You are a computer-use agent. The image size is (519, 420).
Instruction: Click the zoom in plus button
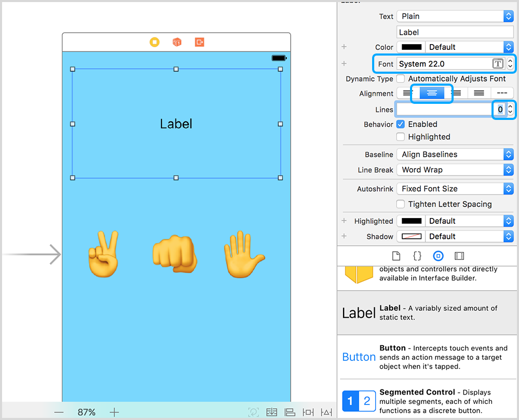(114, 412)
